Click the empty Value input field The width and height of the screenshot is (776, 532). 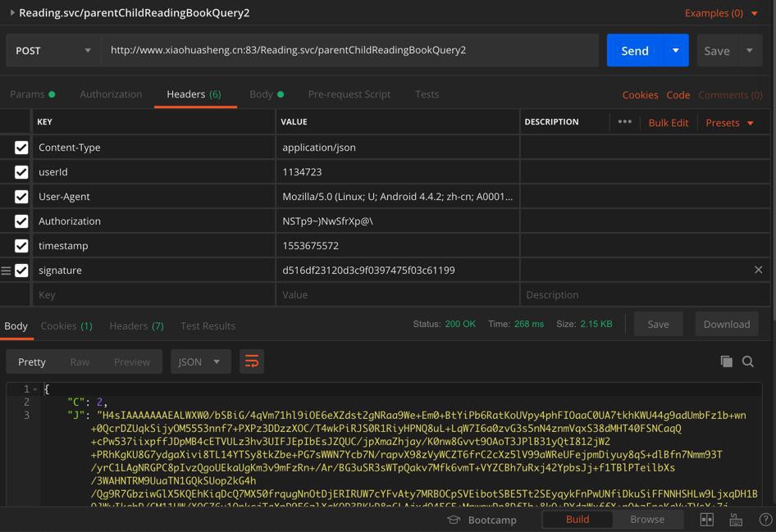[397, 294]
